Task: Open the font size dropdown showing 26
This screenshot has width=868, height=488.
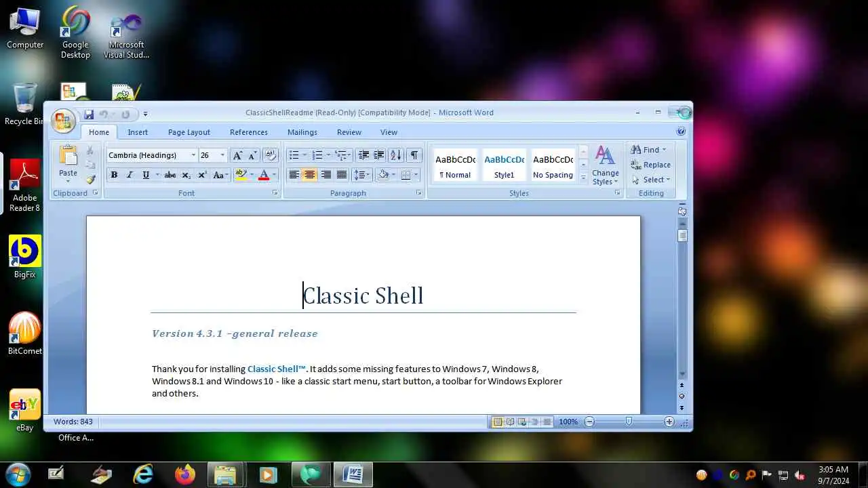Action: tap(222, 155)
